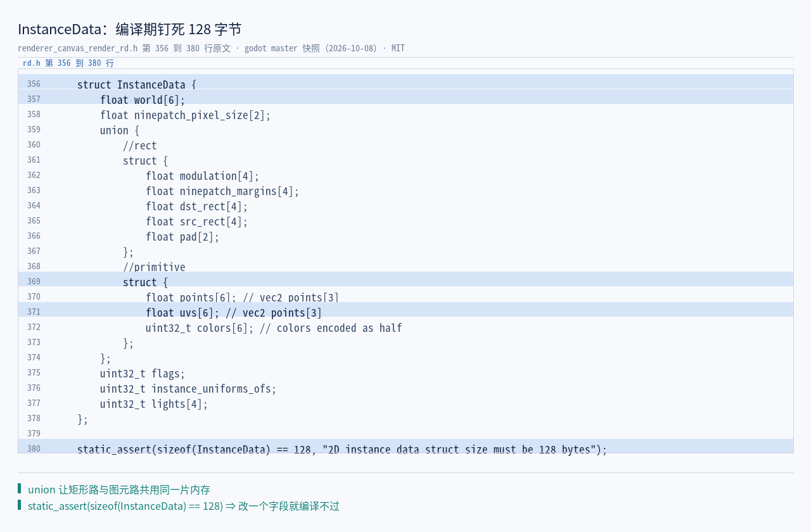Click the 'rd.h 第 356 到 380 行' code label
This screenshot has height=532, width=811.
[x=68, y=63]
